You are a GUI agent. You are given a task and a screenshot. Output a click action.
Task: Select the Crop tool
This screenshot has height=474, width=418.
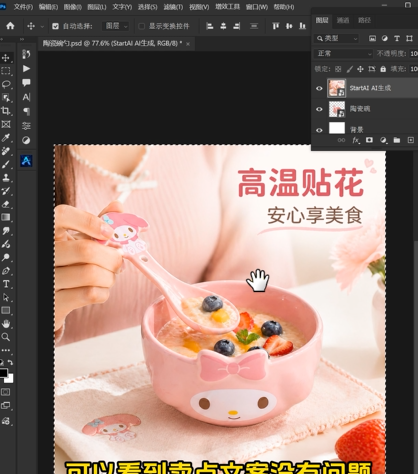coord(6,111)
